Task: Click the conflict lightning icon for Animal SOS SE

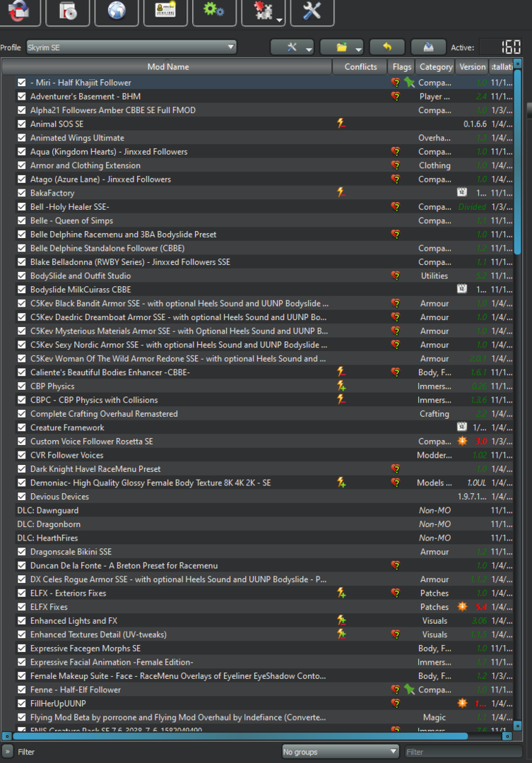Action: point(341,124)
